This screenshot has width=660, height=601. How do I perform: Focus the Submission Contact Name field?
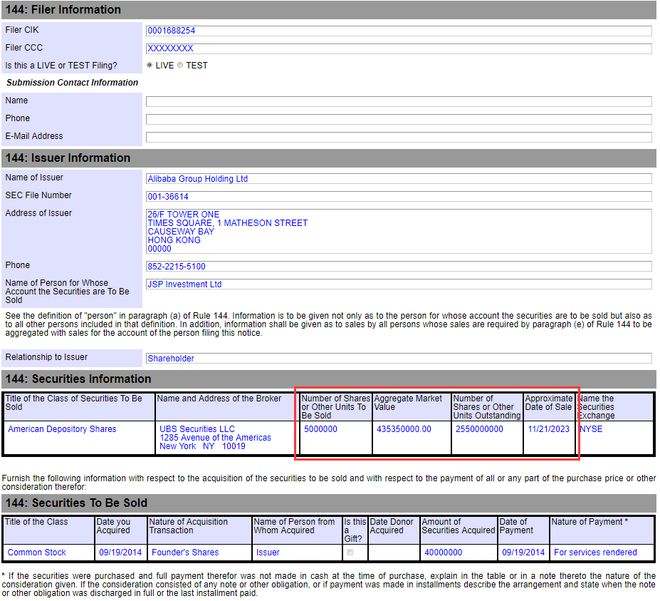pyautogui.click(x=398, y=101)
